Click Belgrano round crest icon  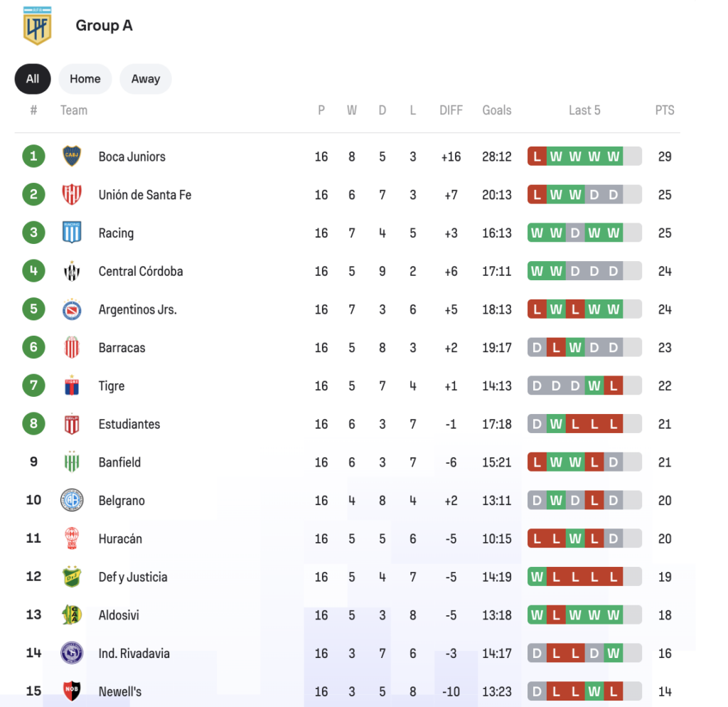[72, 500]
